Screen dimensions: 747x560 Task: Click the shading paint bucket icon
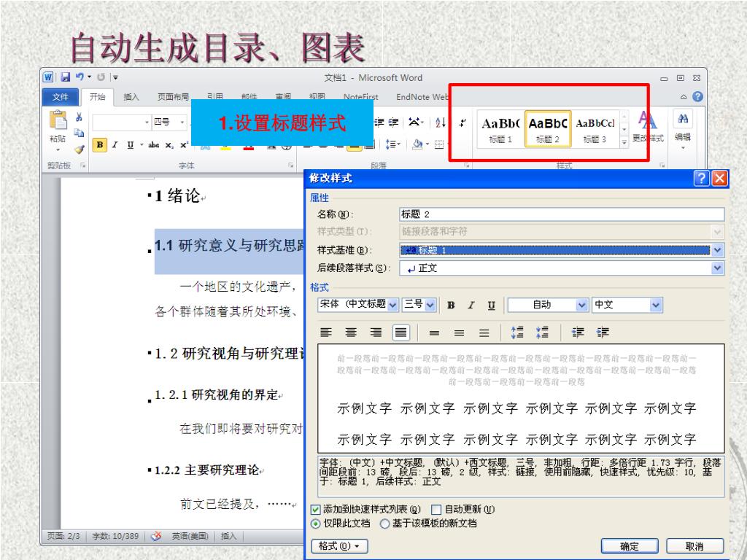pos(417,144)
